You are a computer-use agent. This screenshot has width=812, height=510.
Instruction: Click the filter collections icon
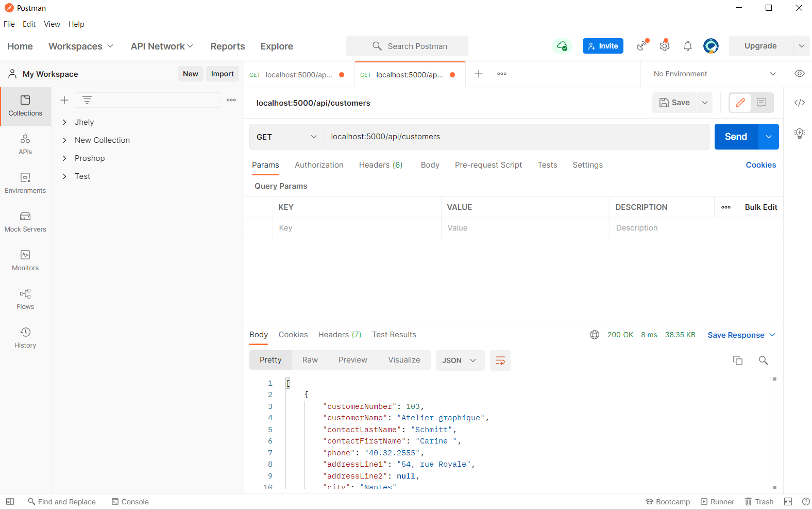(87, 100)
